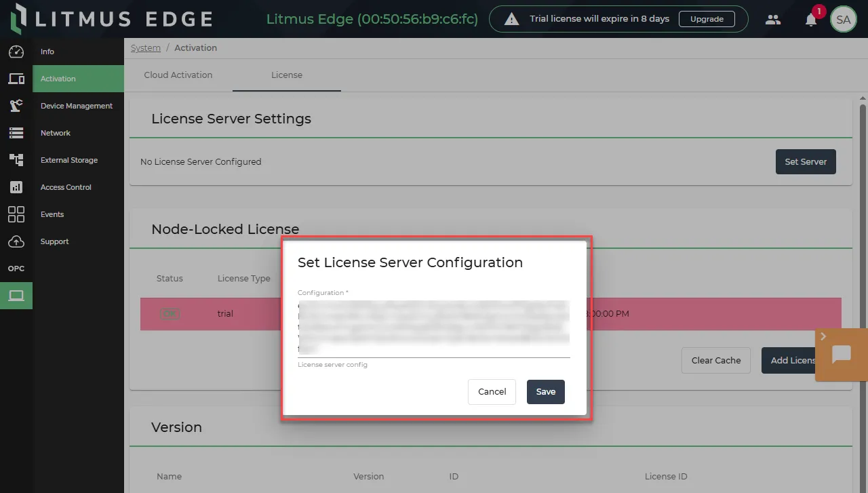Open Info in the System menu
868x493 pixels.
pos(78,52)
